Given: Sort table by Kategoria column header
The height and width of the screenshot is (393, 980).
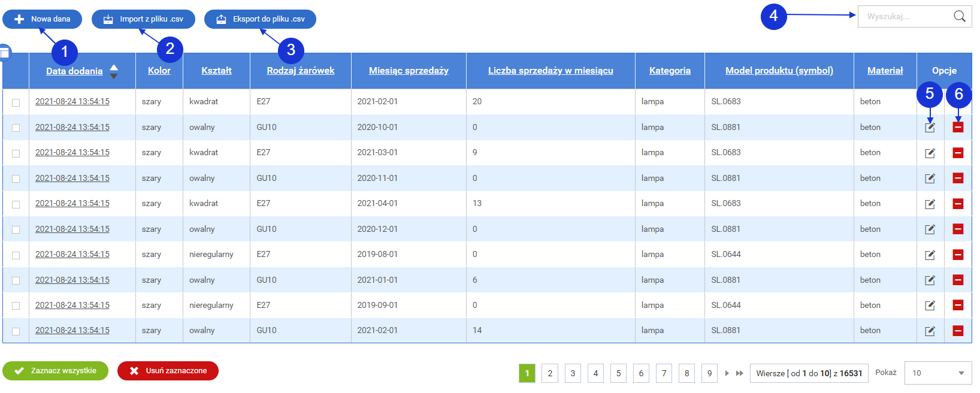Looking at the screenshot, I should point(670,71).
